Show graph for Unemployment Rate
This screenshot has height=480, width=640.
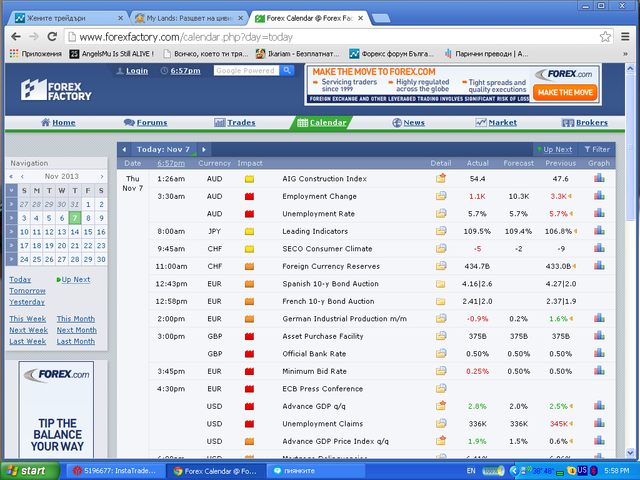click(x=599, y=213)
